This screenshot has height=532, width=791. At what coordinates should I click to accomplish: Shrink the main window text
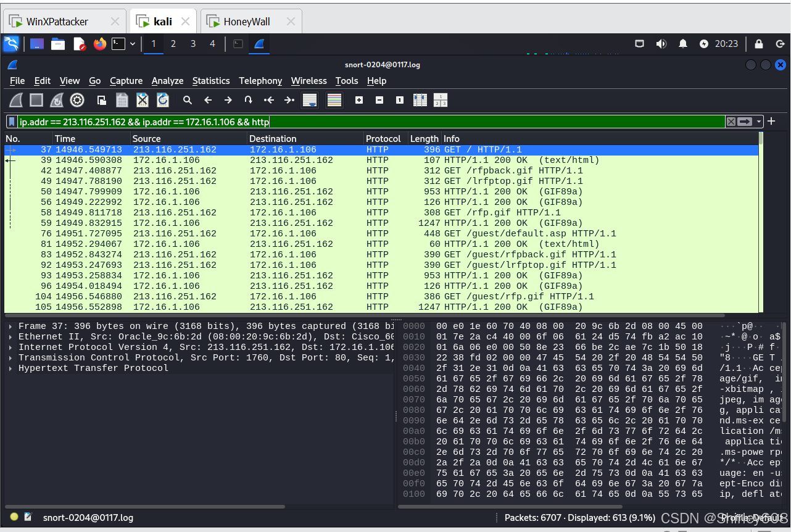point(379,100)
